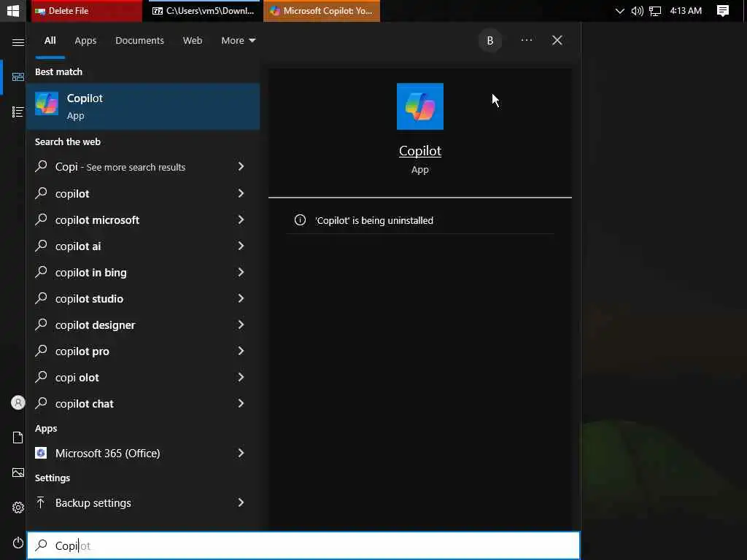This screenshot has width=747, height=560.
Task: Expand chevron beside 'copilot studio'
Action: [x=241, y=298]
